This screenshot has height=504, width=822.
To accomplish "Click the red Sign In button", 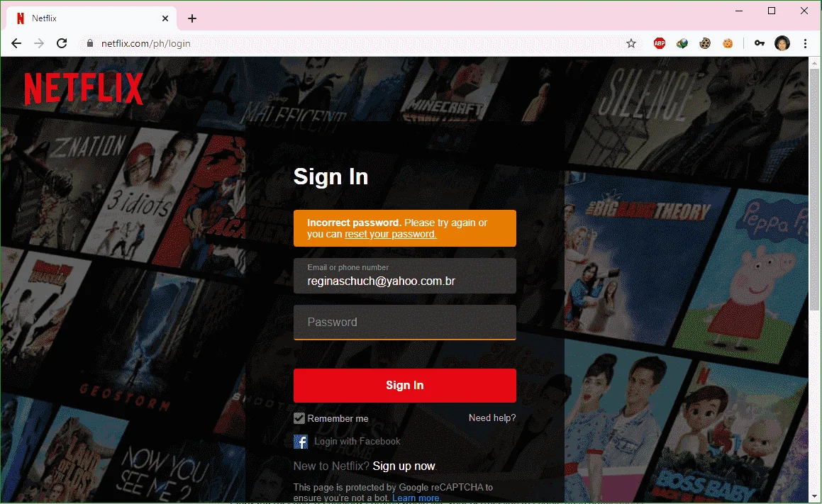I will click(x=405, y=386).
